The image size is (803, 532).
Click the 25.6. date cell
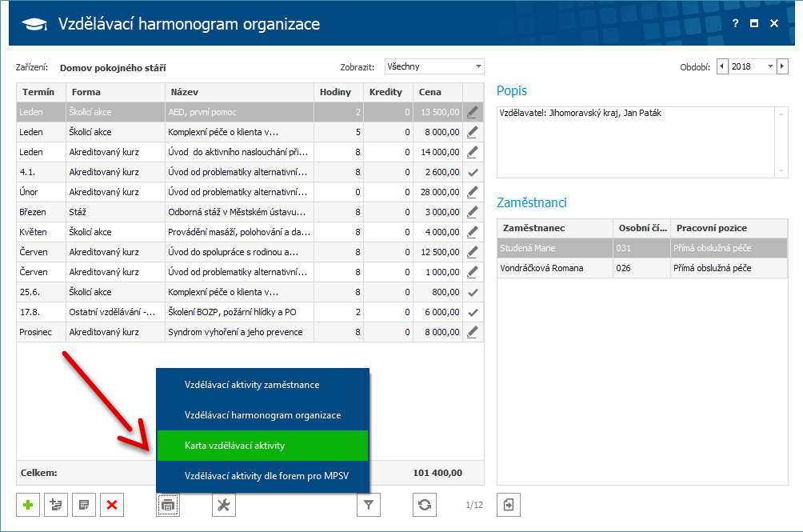point(41,292)
